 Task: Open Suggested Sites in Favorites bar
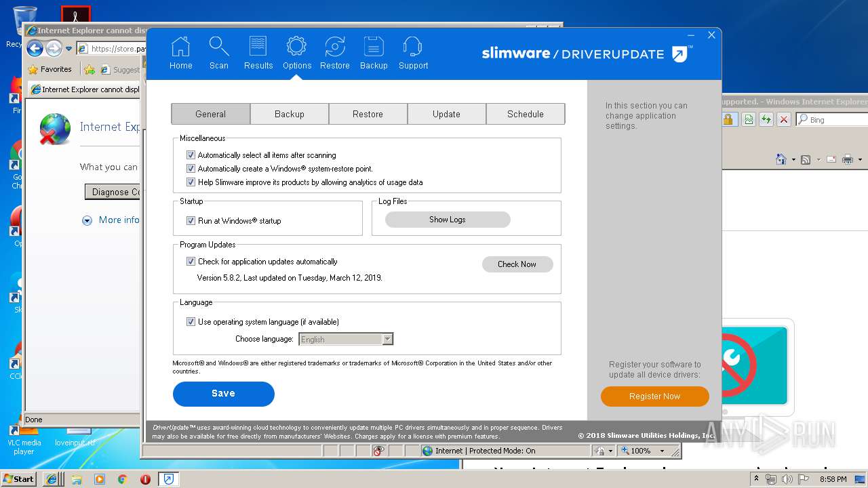click(120, 69)
